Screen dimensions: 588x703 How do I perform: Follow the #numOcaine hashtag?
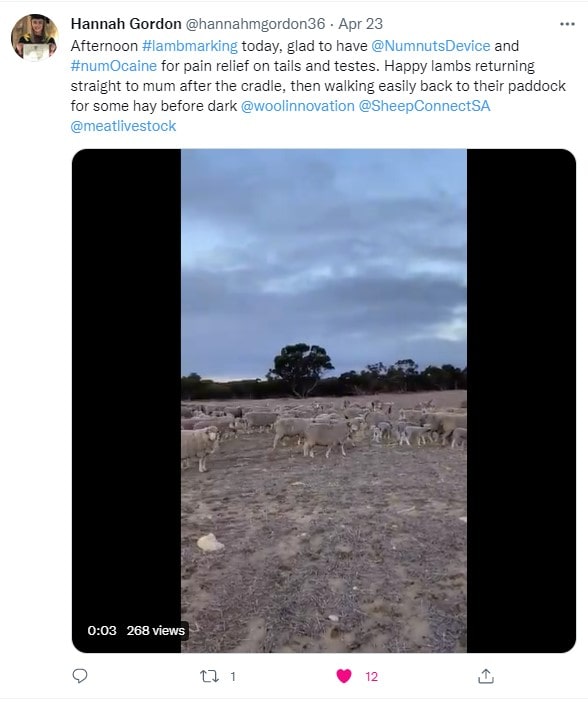point(114,66)
